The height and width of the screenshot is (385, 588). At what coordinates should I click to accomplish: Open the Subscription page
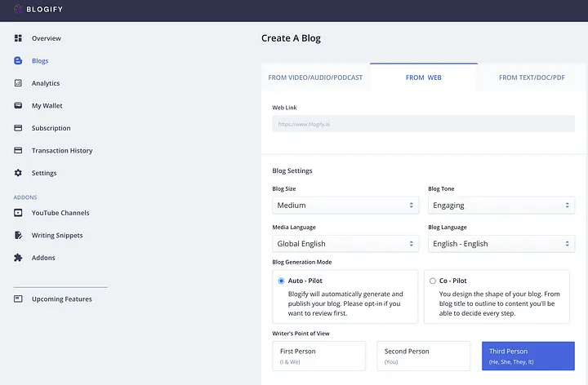coord(51,128)
